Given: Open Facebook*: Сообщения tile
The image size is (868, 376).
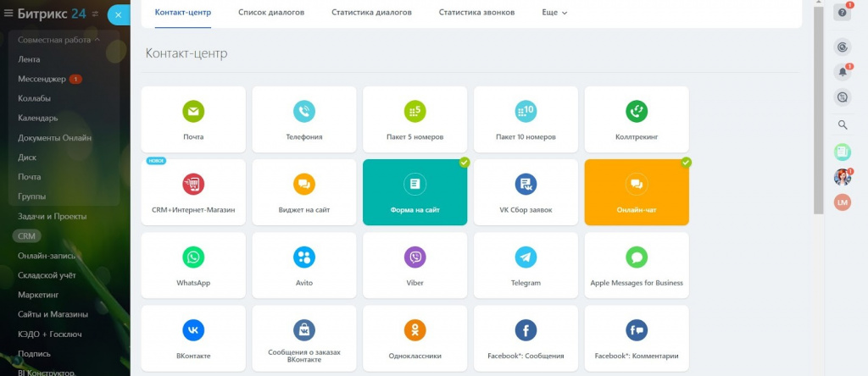Looking at the screenshot, I should (526, 339).
